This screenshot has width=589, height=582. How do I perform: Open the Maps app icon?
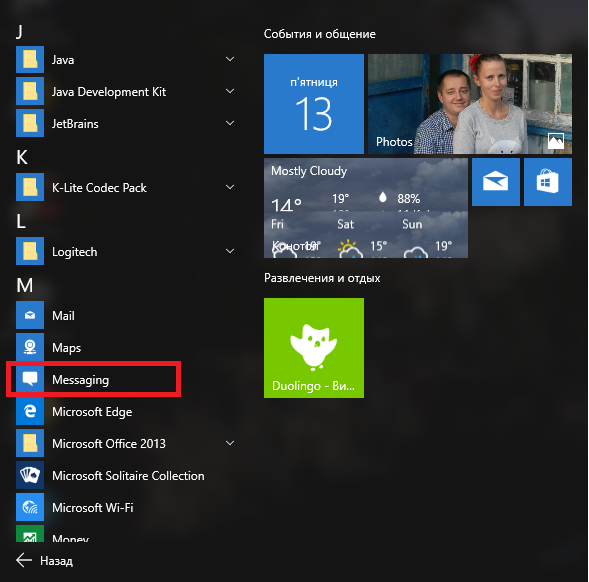(x=30, y=347)
